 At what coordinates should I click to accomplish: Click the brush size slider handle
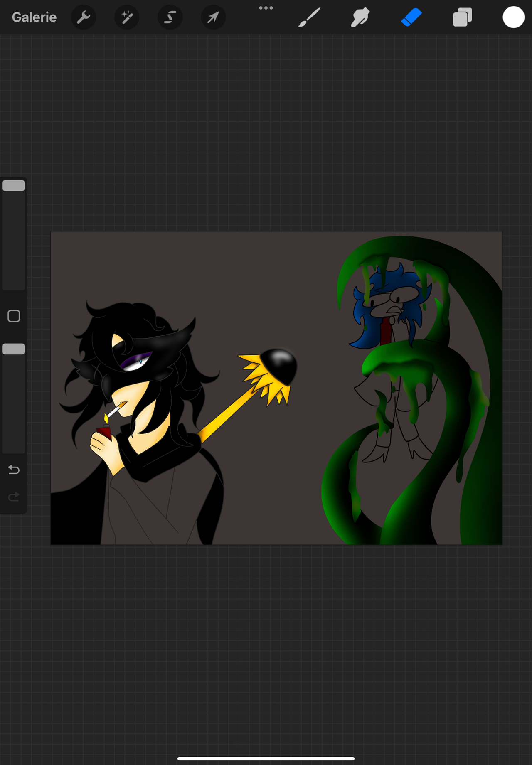(x=14, y=185)
